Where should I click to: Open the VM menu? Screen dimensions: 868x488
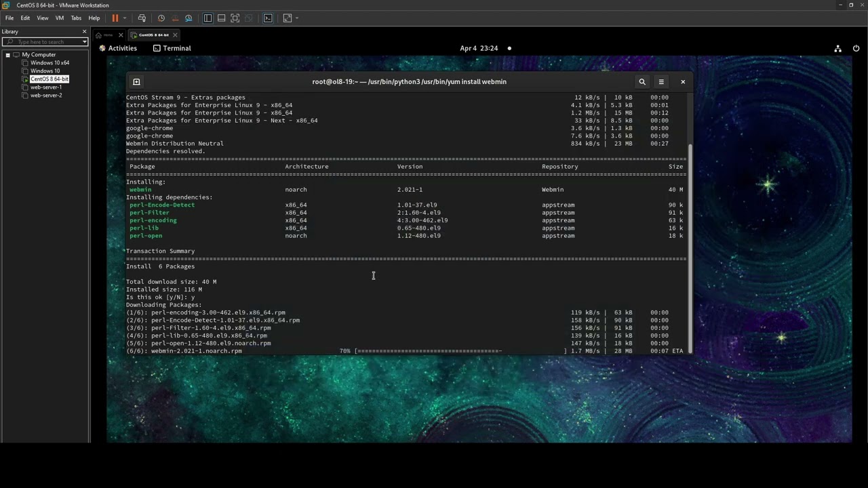pyautogui.click(x=59, y=18)
